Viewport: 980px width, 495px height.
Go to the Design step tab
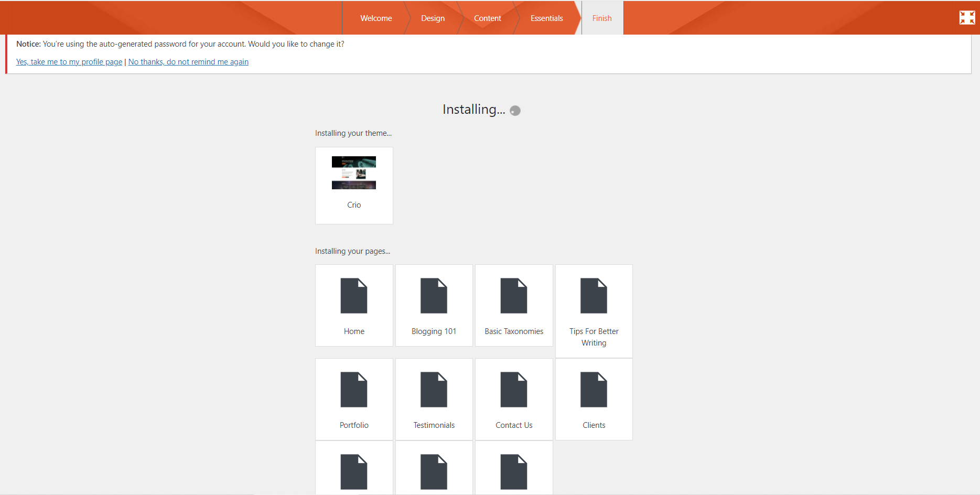[x=433, y=18]
